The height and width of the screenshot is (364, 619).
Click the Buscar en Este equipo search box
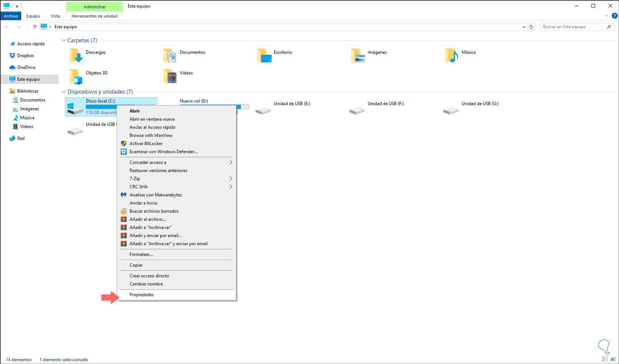576,27
